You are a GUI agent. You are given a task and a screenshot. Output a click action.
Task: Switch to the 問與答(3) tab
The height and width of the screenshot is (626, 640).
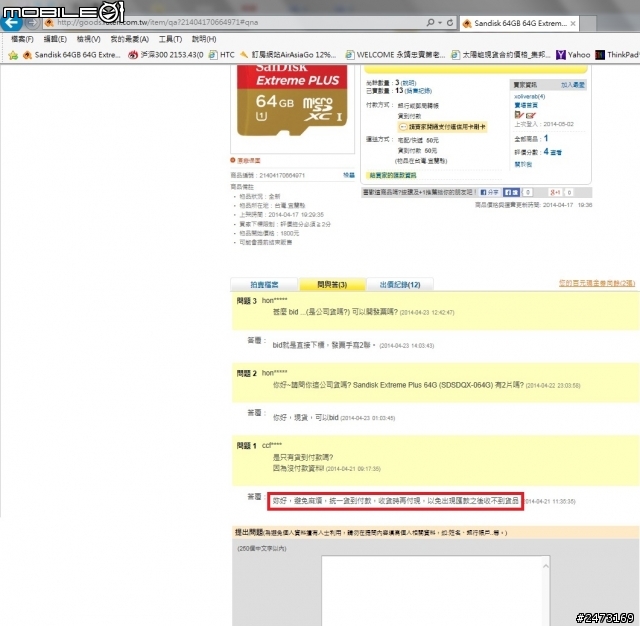pyautogui.click(x=332, y=284)
